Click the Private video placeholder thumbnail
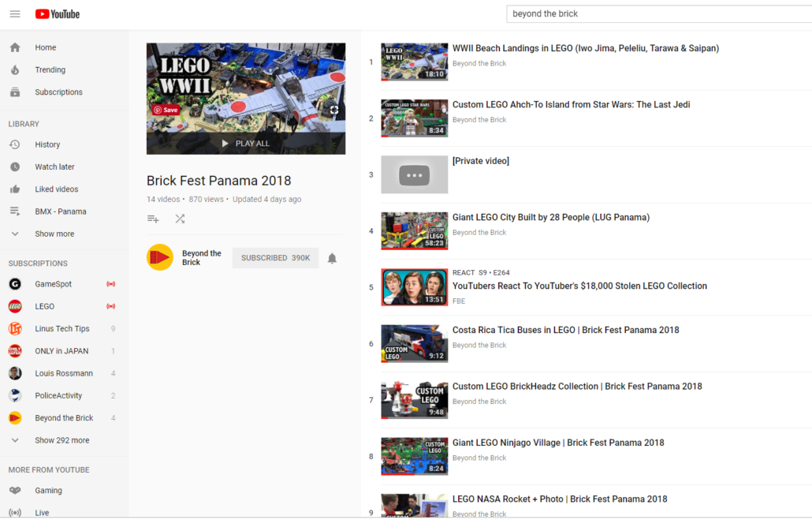 coord(415,174)
